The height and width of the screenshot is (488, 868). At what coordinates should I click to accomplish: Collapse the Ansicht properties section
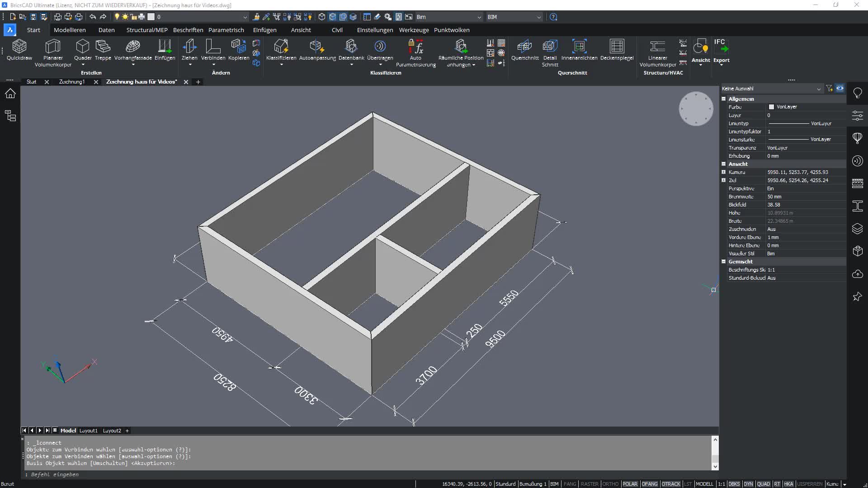(723, 164)
